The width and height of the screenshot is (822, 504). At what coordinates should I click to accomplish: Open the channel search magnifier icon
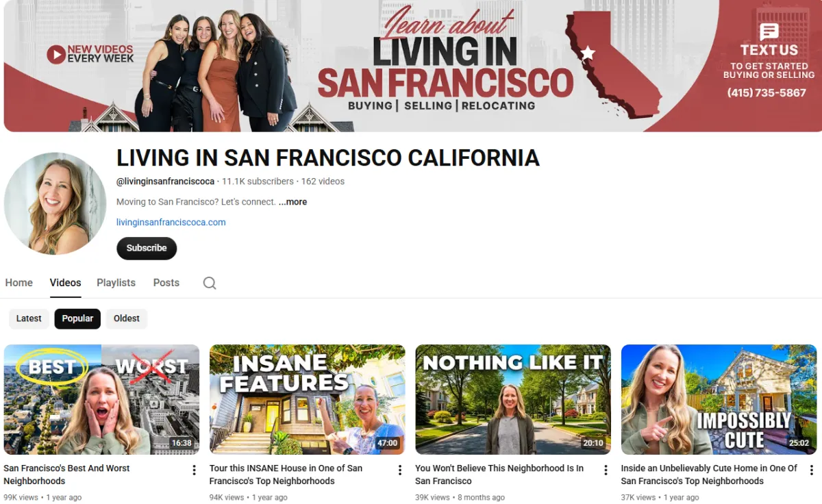point(210,283)
